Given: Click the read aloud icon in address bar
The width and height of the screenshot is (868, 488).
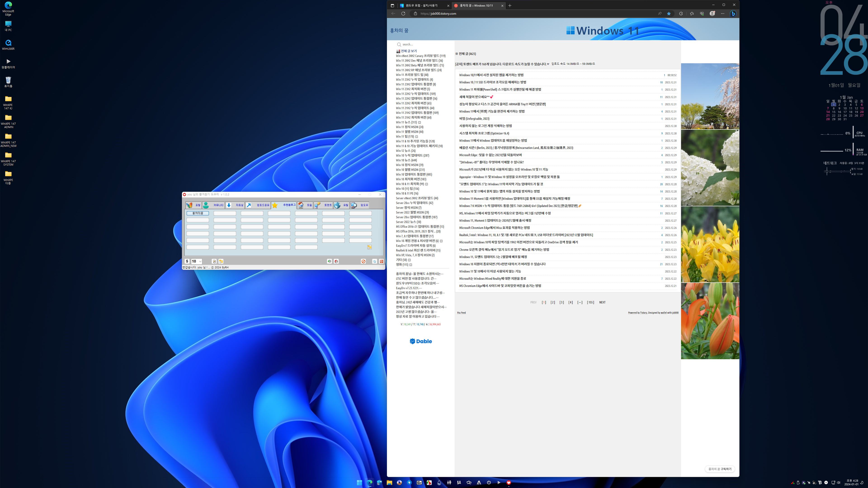Looking at the screenshot, I should click(660, 14).
